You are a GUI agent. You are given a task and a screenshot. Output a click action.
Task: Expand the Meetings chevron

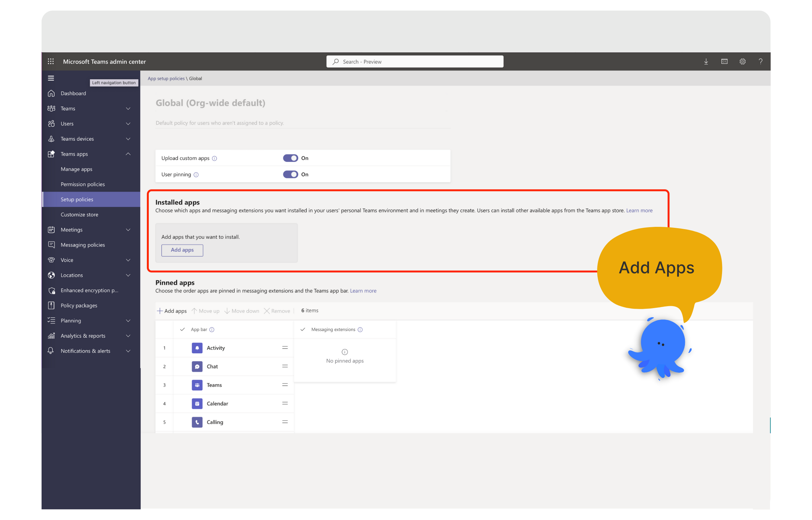tap(128, 229)
